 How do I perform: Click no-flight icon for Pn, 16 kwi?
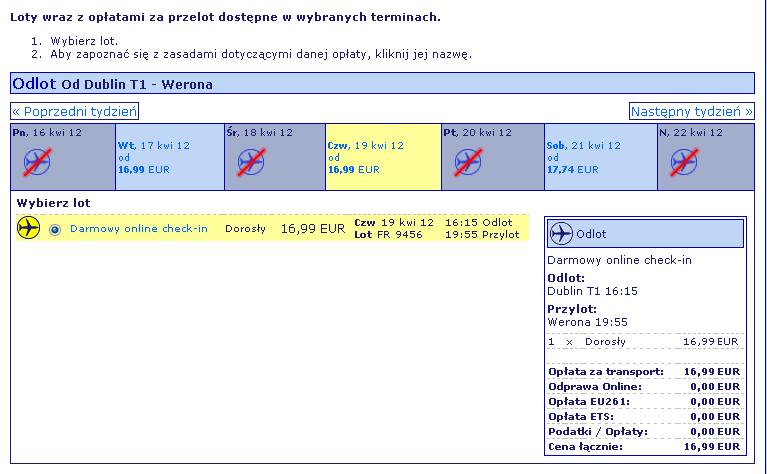pyautogui.click(x=37, y=162)
